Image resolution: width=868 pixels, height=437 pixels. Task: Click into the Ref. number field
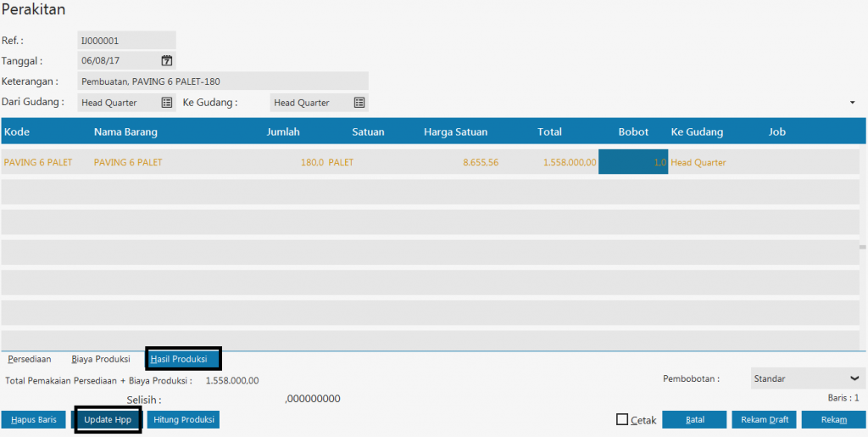125,40
